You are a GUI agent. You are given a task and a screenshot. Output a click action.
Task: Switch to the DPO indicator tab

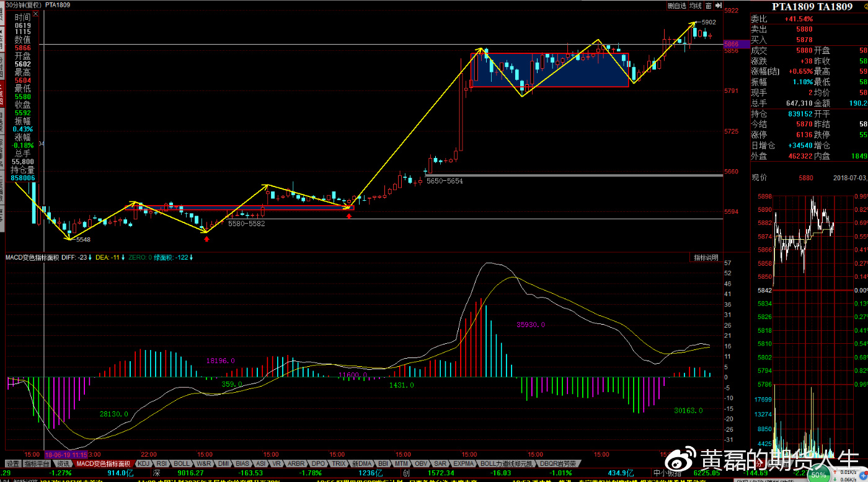[318, 463]
